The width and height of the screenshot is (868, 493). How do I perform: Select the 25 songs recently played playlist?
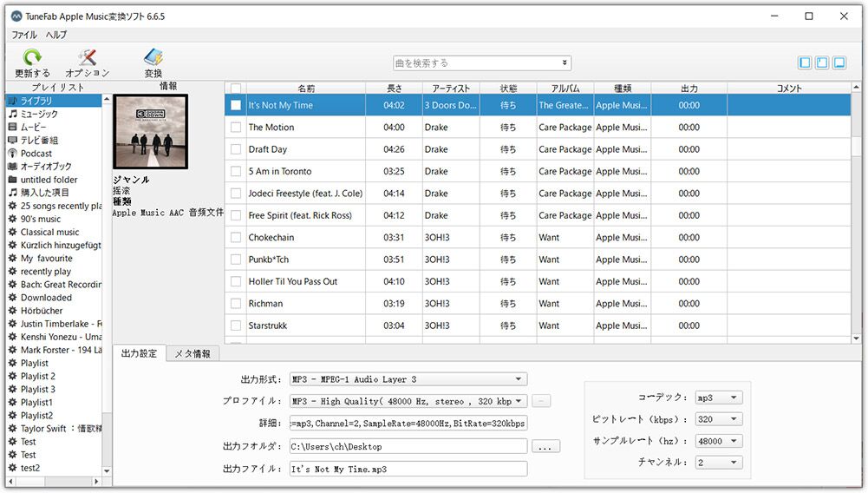[x=55, y=206]
